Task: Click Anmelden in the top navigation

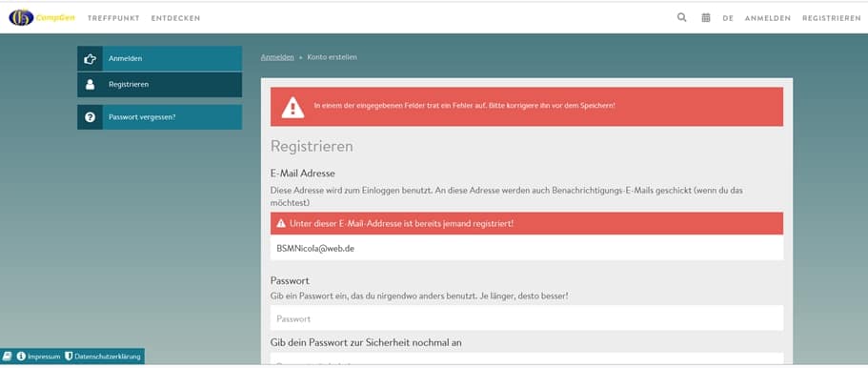Action: [767, 18]
